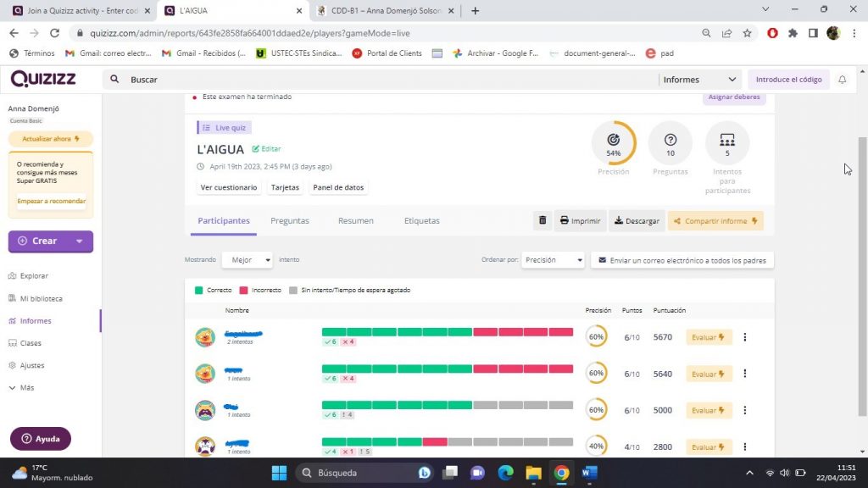Switch to the Resumen tab
Image resolution: width=868 pixels, height=488 pixels.
(x=355, y=221)
